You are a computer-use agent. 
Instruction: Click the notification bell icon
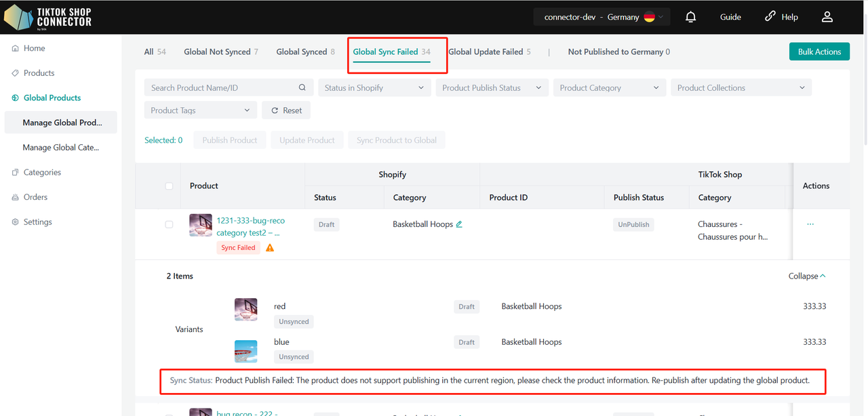690,17
